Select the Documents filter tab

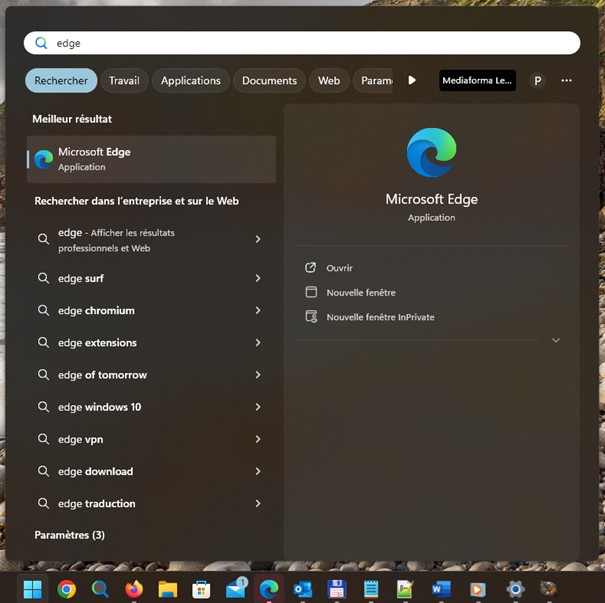pyautogui.click(x=269, y=81)
